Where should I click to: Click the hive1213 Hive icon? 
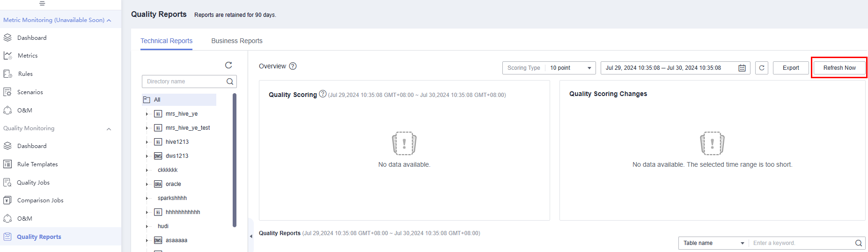click(x=158, y=142)
